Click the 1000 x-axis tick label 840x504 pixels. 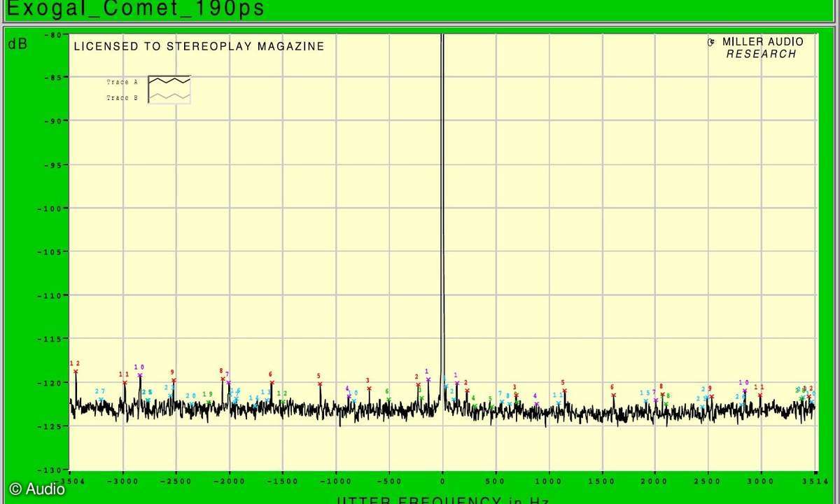[549, 482]
